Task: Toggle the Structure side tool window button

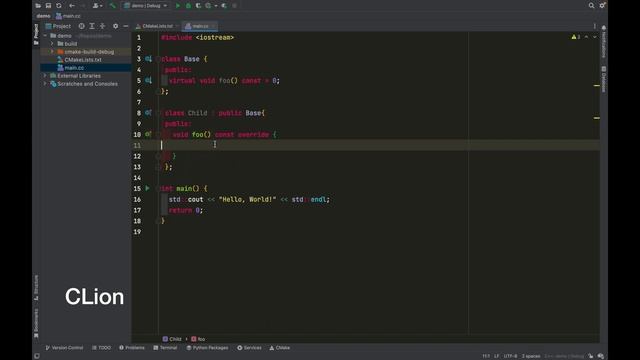Action: coord(36,288)
